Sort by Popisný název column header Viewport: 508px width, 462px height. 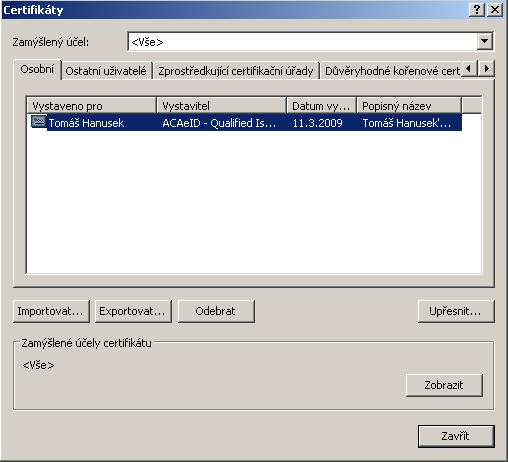(x=409, y=106)
